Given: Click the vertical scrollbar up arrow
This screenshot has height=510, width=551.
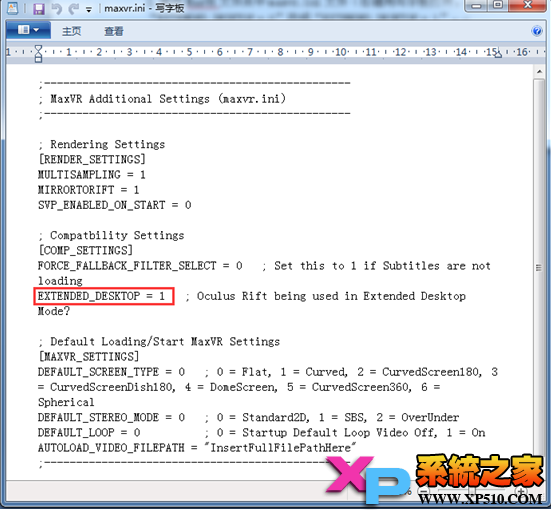Looking at the screenshot, I should pos(539,72).
